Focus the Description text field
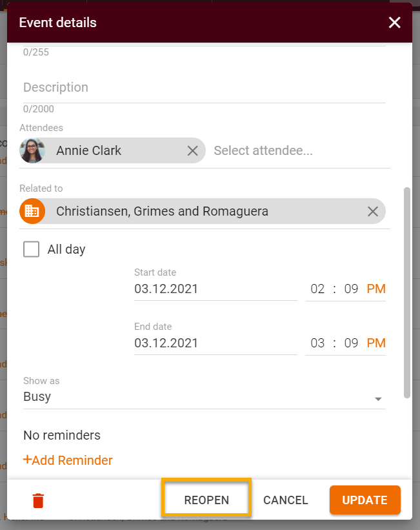This screenshot has width=420, height=530. (204, 88)
